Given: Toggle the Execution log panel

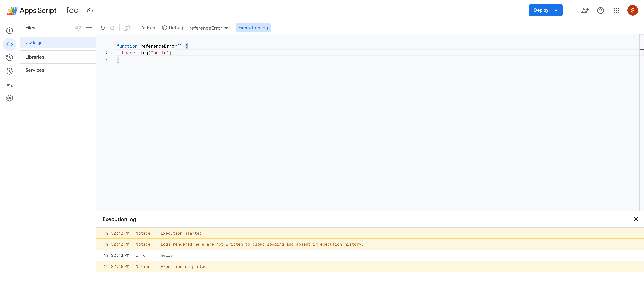Looking at the screenshot, I should click(253, 28).
